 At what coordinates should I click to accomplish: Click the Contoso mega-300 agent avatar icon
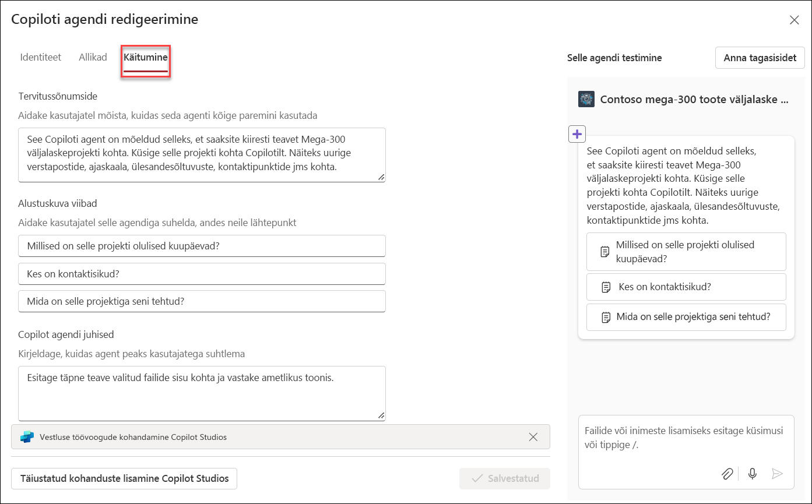(x=586, y=99)
